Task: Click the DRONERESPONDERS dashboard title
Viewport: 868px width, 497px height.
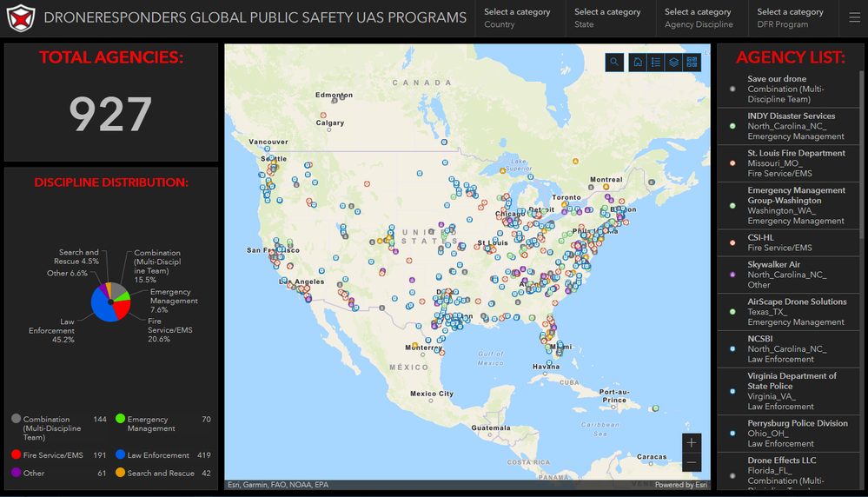Action: click(255, 17)
